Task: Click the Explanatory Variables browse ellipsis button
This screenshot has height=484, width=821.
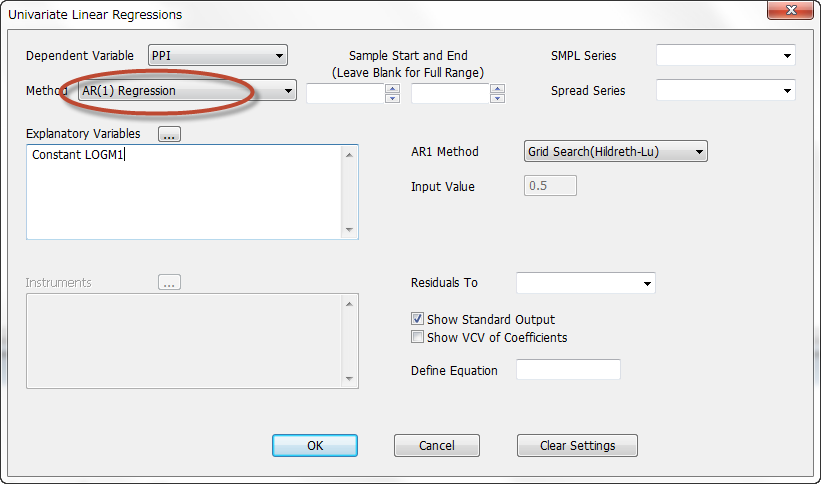Action: click(x=169, y=134)
